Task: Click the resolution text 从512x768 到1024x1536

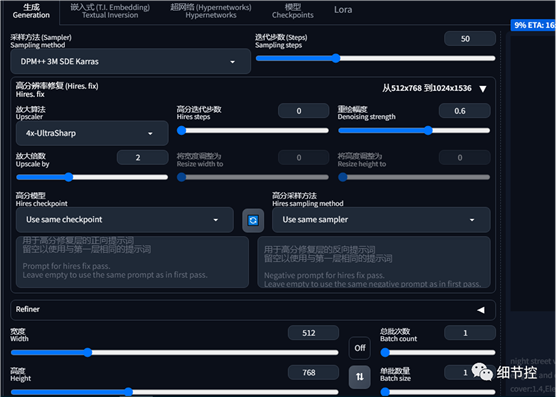Action: coord(427,88)
